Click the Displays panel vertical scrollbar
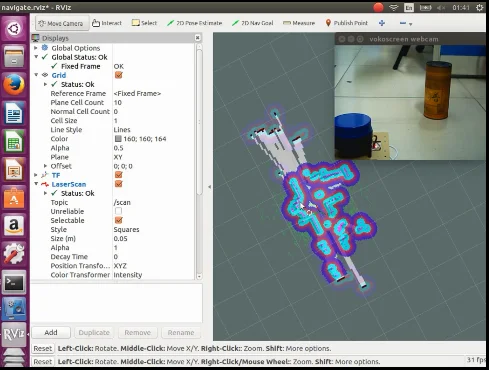The height and width of the screenshot is (370, 489). tap(199, 122)
